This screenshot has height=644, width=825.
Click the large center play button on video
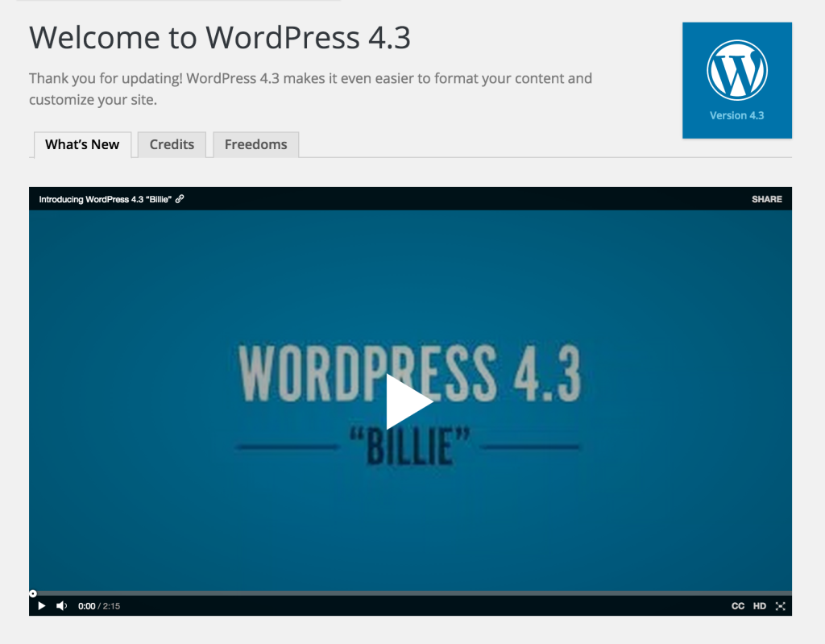409,401
